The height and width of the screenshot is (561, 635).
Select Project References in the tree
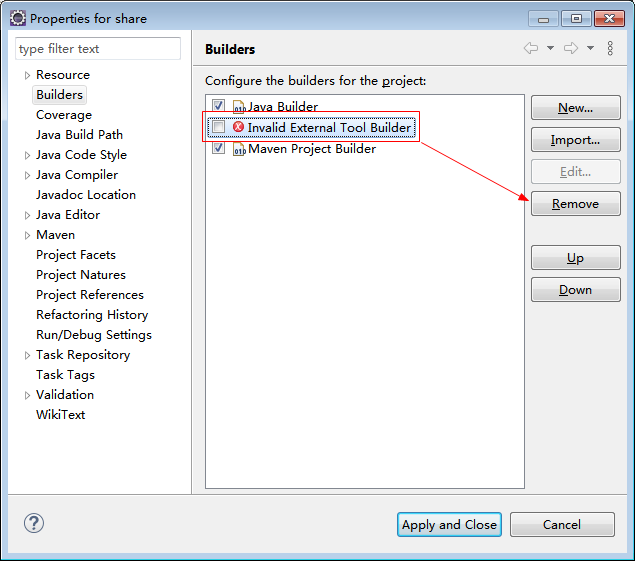click(89, 295)
